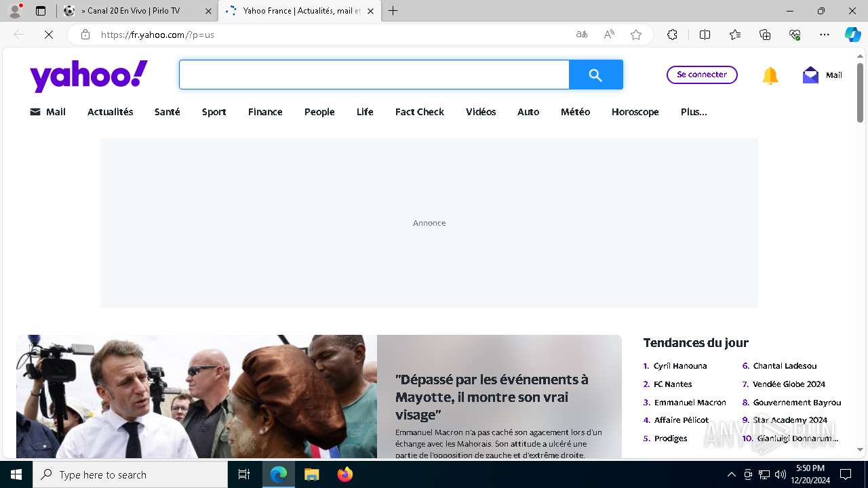
Task: Click the Edge profile avatar icon
Action: 15,11
